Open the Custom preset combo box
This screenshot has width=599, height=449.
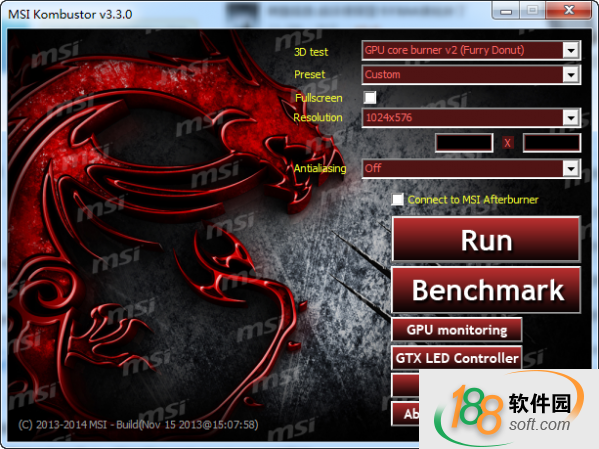(471, 75)
